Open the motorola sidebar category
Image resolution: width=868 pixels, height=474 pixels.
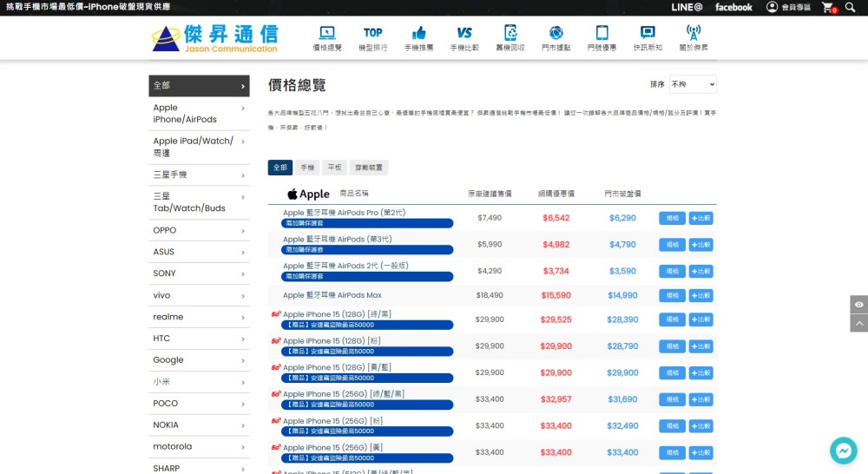pyautogui.click(x=200, y=446)
